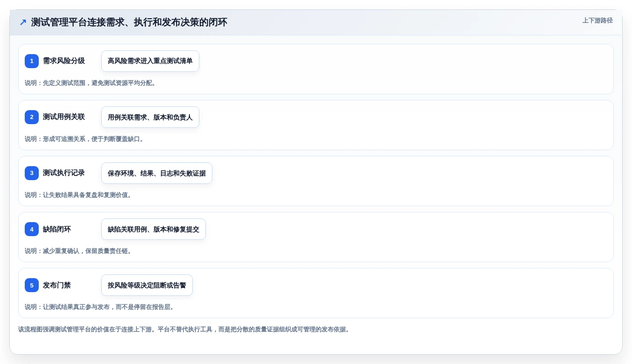The height and width of the screenshot is (364, 632).
Task: Click the footer summary starting 该流程图强调
Action: tap(184, 329)
